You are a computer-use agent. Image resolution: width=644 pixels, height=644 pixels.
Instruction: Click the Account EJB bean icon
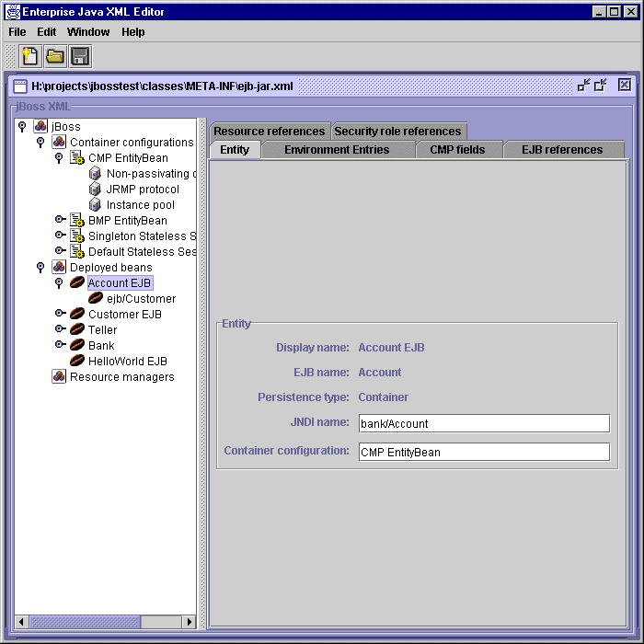pos(77,282)
